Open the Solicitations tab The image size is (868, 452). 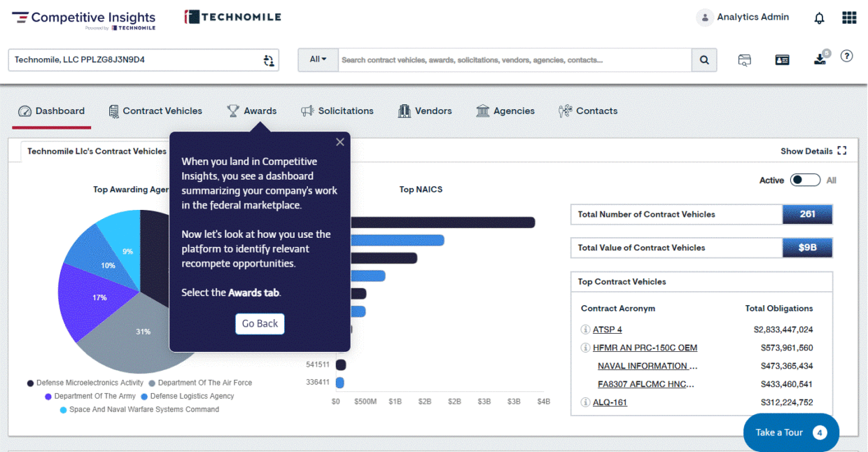tap(337, 111)
